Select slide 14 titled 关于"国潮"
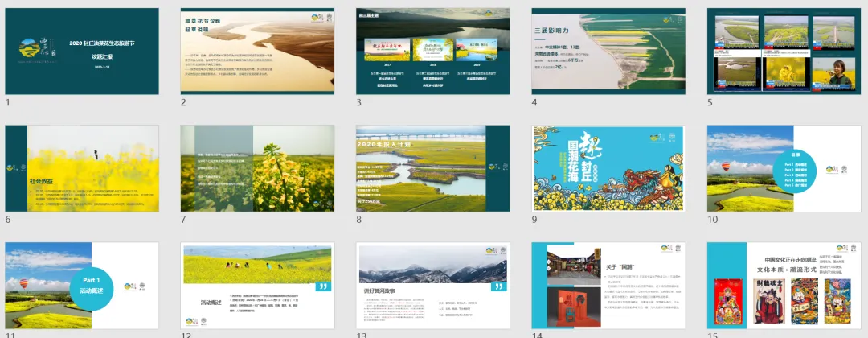This screenshot has height=338, width=868. click(x=608, y=286)
